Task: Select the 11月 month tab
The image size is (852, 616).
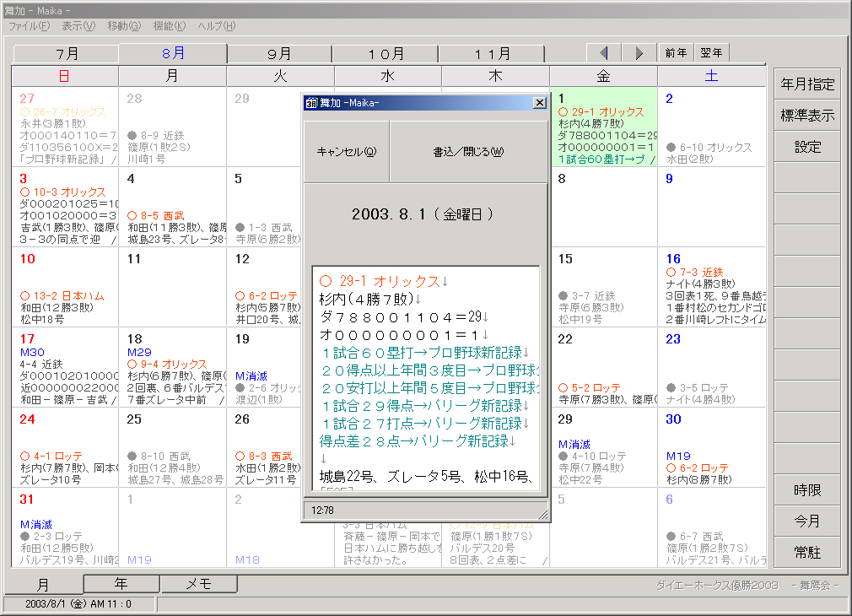Action: 492,54
